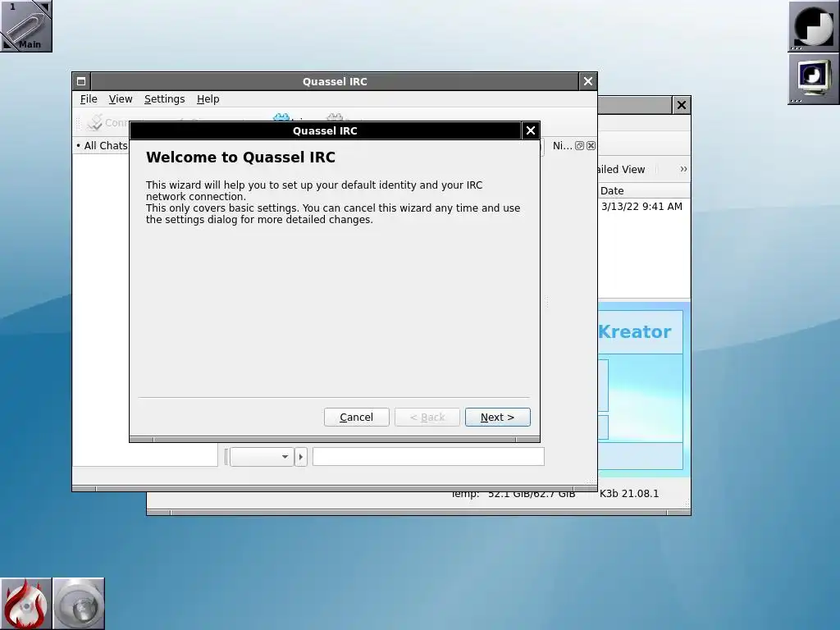This screenshot has width=840, height=630.
Task: Click the top-right black-white sphere dock icon
Action: point(814,26)
